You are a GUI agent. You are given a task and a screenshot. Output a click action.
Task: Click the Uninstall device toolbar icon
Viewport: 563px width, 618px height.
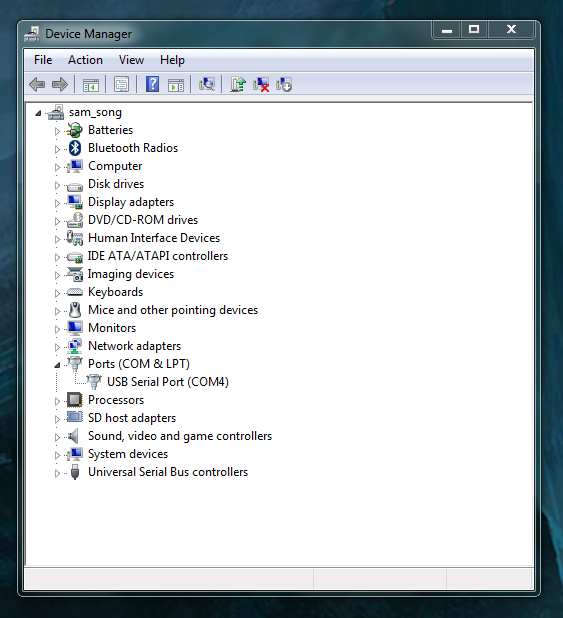[261, 84]
